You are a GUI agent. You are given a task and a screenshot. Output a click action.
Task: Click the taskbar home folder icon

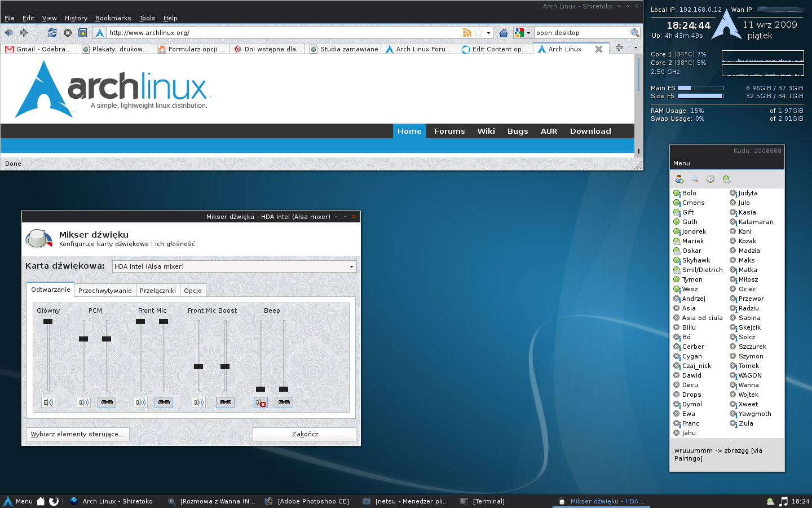(41, 501)
